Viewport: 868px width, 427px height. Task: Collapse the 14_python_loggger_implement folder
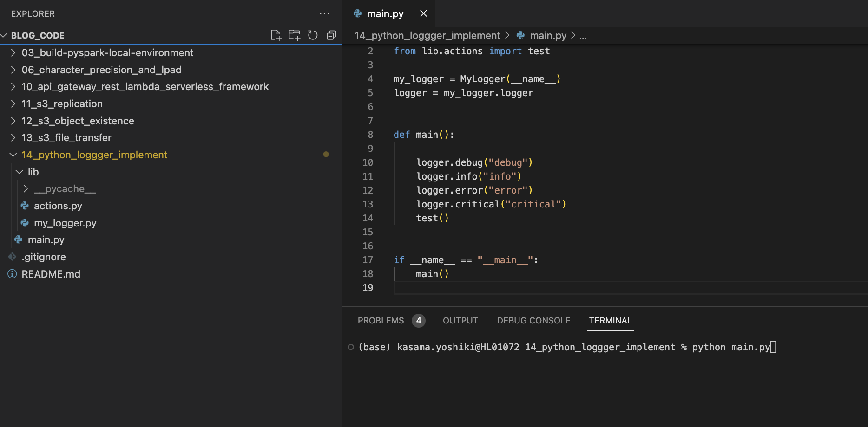pos(13,155)
